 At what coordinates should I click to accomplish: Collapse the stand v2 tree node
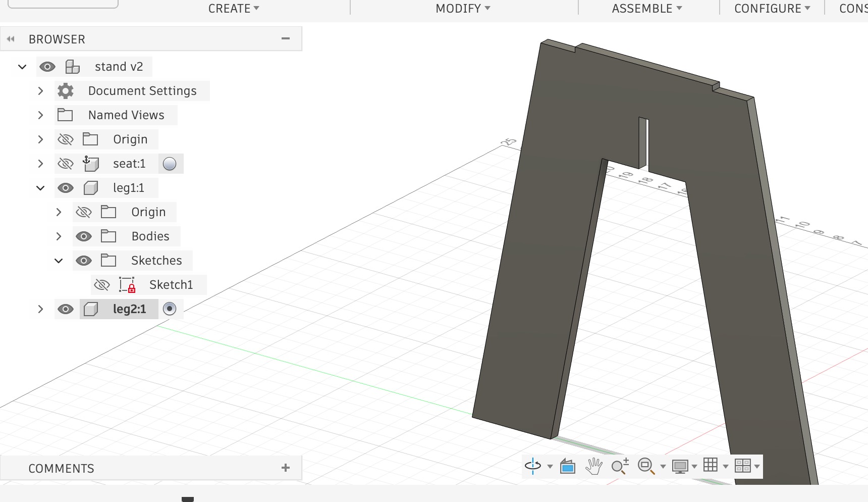click(22, 67)
